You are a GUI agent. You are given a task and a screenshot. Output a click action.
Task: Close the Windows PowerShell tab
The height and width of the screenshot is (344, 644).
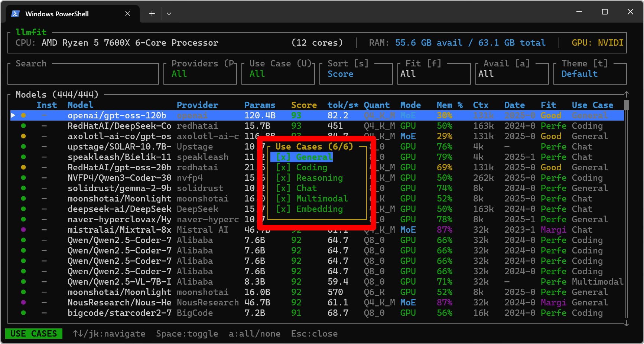coord(128,14)
